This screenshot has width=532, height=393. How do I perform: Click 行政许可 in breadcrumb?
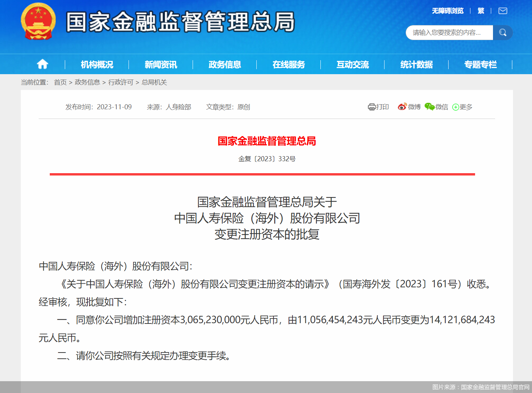click(x=121, y=82)
